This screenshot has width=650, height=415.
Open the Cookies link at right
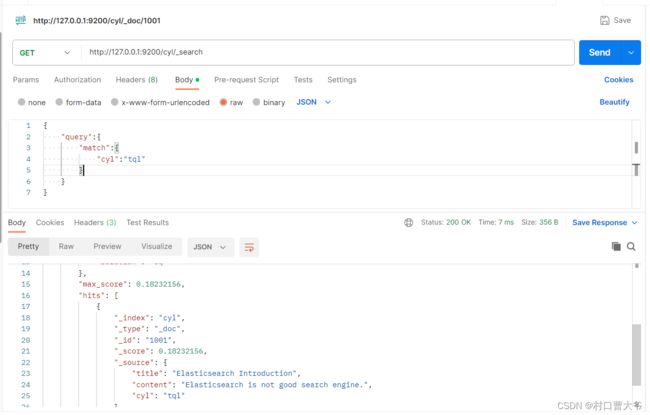point(618,80)
